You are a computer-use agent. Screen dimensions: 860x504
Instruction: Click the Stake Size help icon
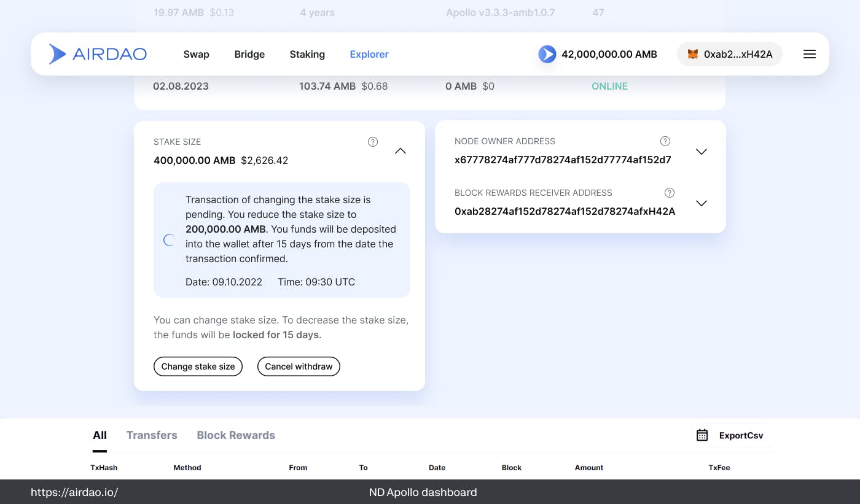click(x=373, y=142)
